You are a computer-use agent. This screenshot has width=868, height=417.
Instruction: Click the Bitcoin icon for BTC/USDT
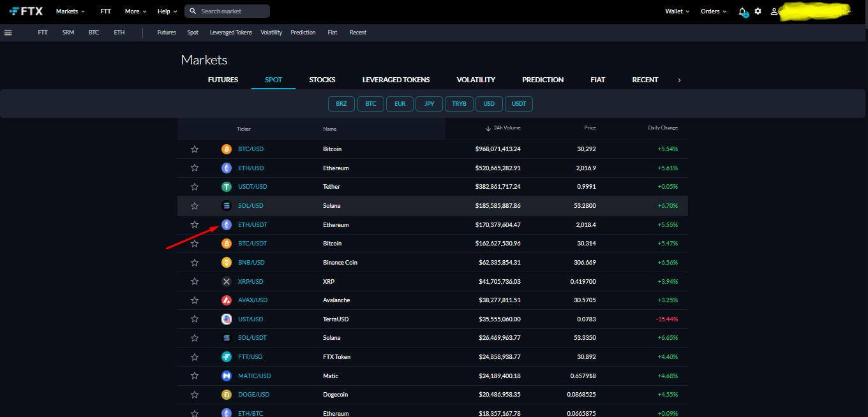point(227,244)
